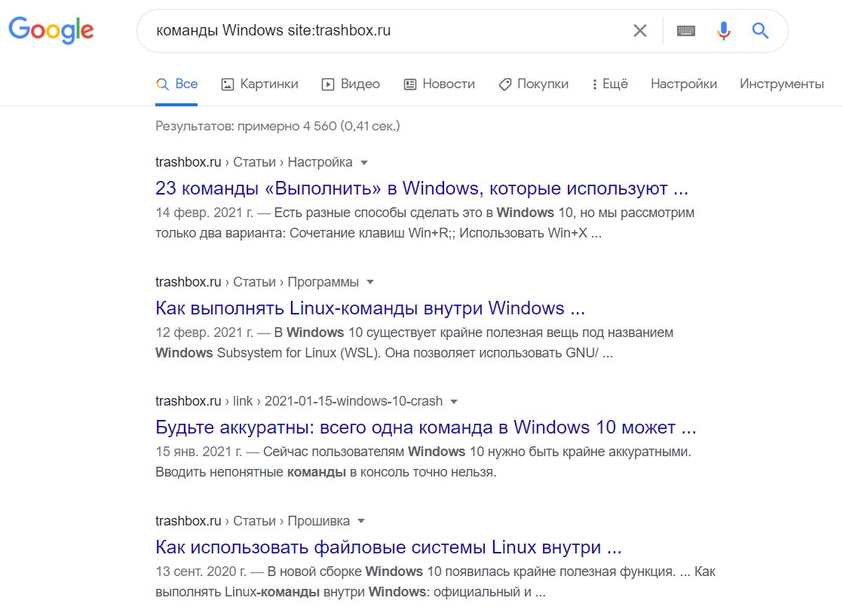Image resolution: width=843 pixels, height=616 pixels.
Task: Expand the Ещё menu
Action: (x=610, y=84)
